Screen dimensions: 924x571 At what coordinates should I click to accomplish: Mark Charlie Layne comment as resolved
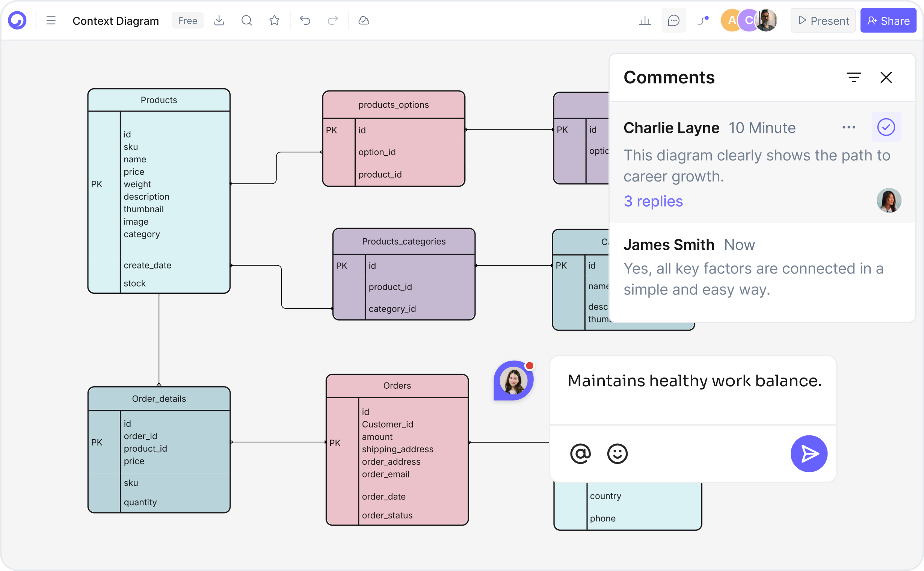[886, 127]
